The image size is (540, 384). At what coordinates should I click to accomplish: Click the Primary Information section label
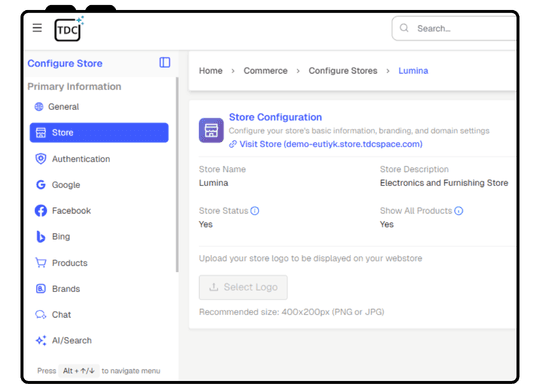[74, 86]
